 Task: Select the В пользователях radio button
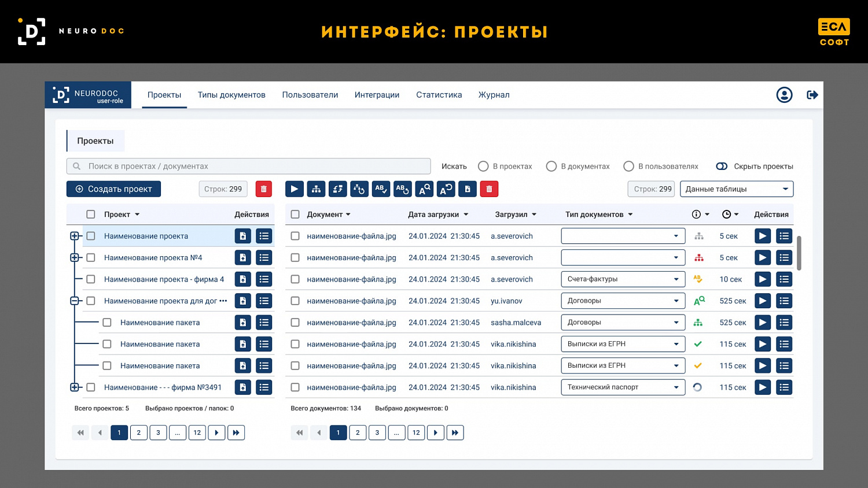click(x=628, y=167)
